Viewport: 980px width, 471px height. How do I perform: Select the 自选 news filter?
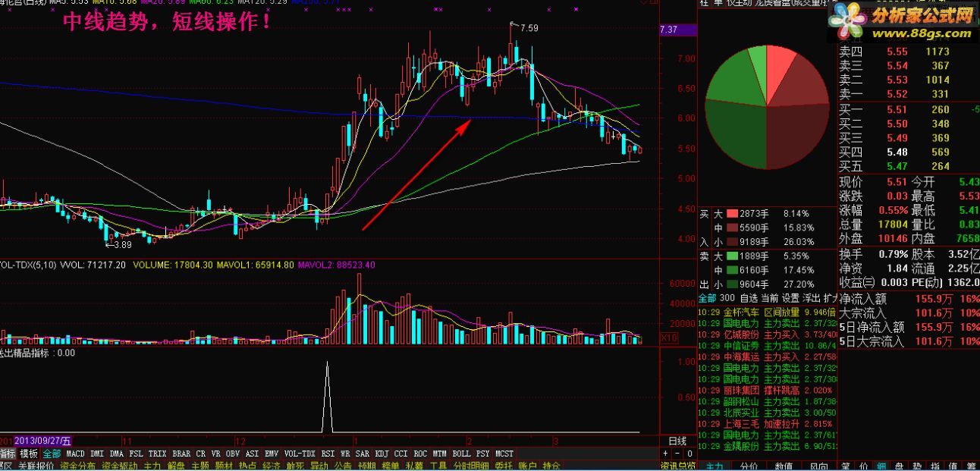(748, 298)
